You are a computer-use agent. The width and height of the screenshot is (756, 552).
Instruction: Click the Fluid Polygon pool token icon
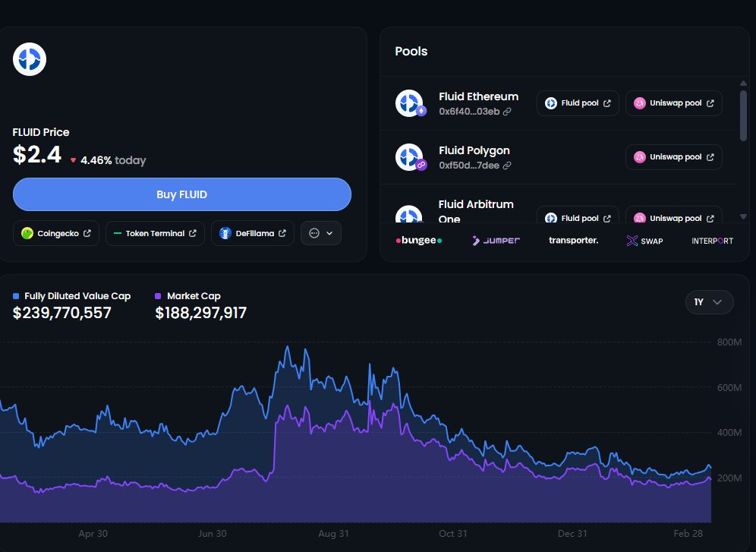[x=409, y=157]
